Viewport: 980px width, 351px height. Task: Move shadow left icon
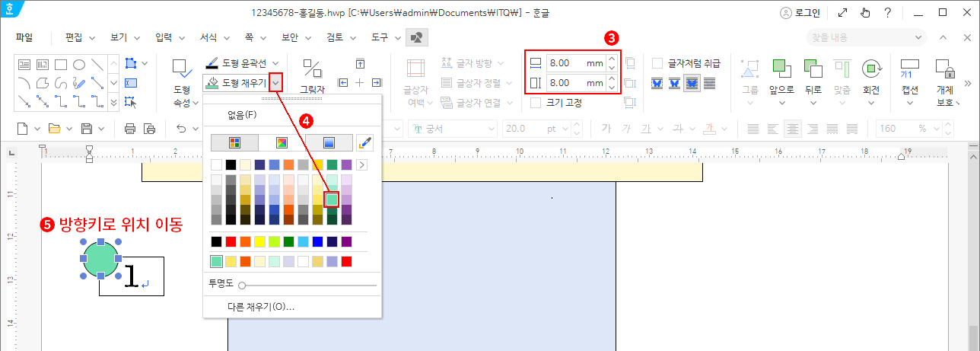343,82
